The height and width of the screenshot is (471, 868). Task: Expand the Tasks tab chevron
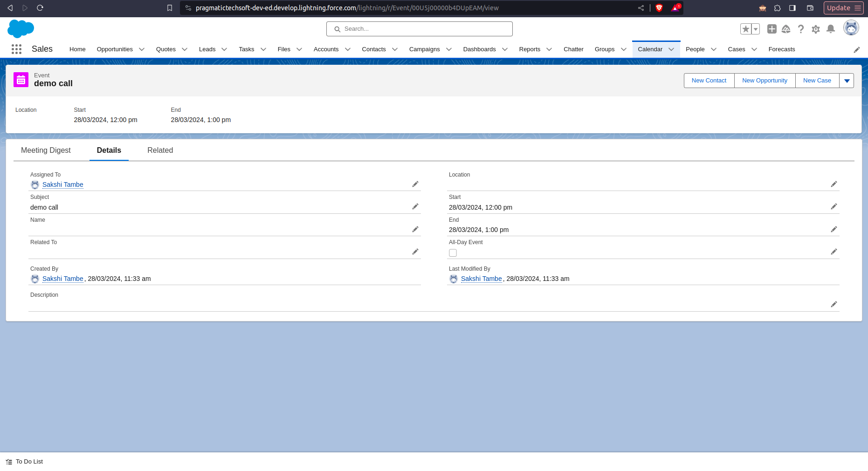[x=263, y=49]
